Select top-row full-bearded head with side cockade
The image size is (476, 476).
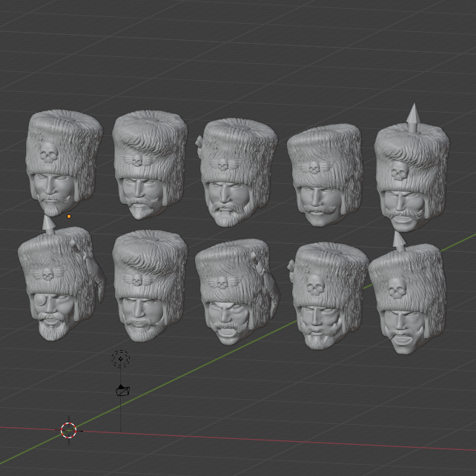click(237, 171)
